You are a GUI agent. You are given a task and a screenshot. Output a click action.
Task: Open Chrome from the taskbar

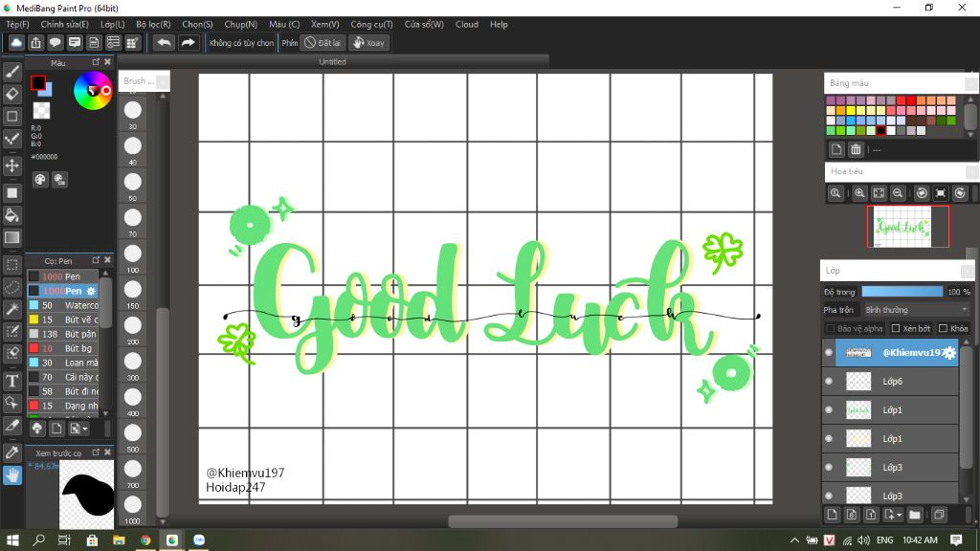click(145, 540)
